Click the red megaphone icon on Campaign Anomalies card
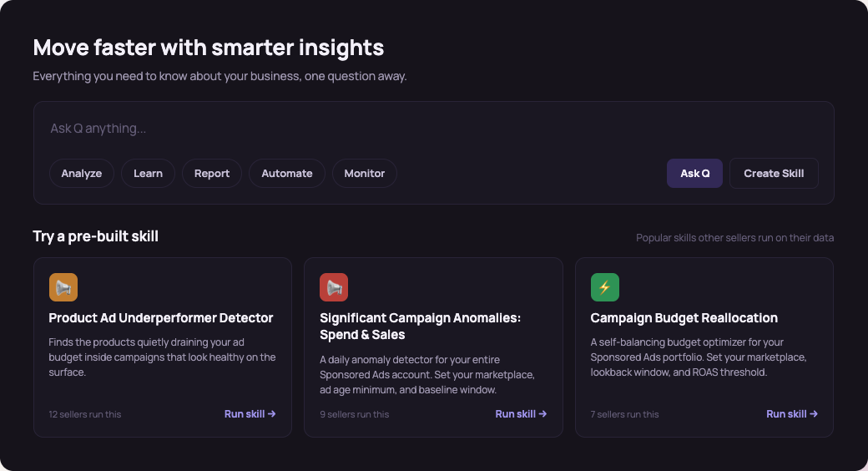 [x=334, y=287]
